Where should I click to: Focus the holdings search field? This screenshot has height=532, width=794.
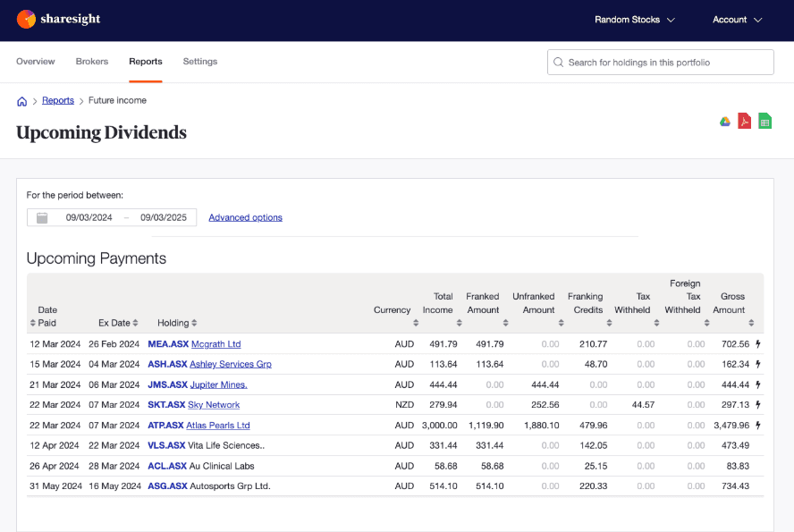coord(660,63)
